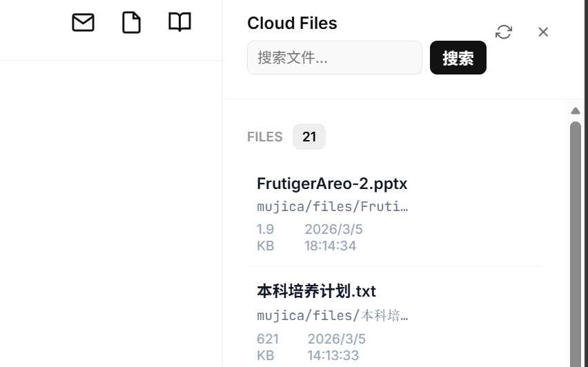Screen dimensions: 588x367
Task: Select the 本科培养计划.txt file entry
Action: click(316, 291)
